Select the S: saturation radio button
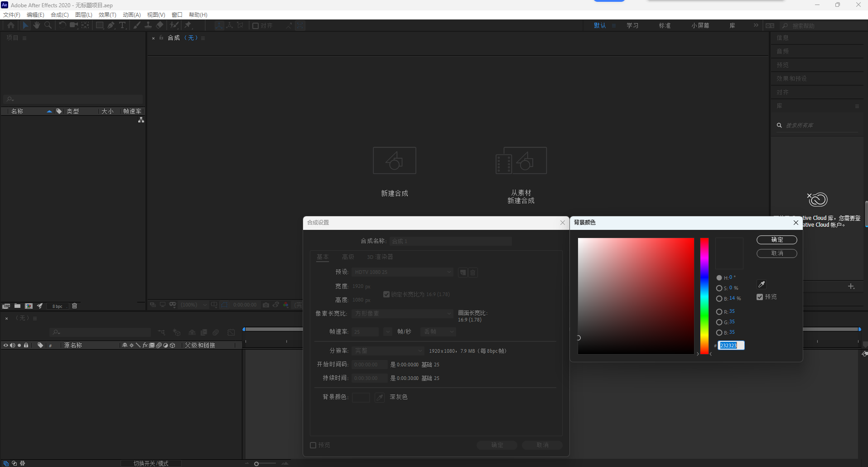 click(x=719, y=288)
